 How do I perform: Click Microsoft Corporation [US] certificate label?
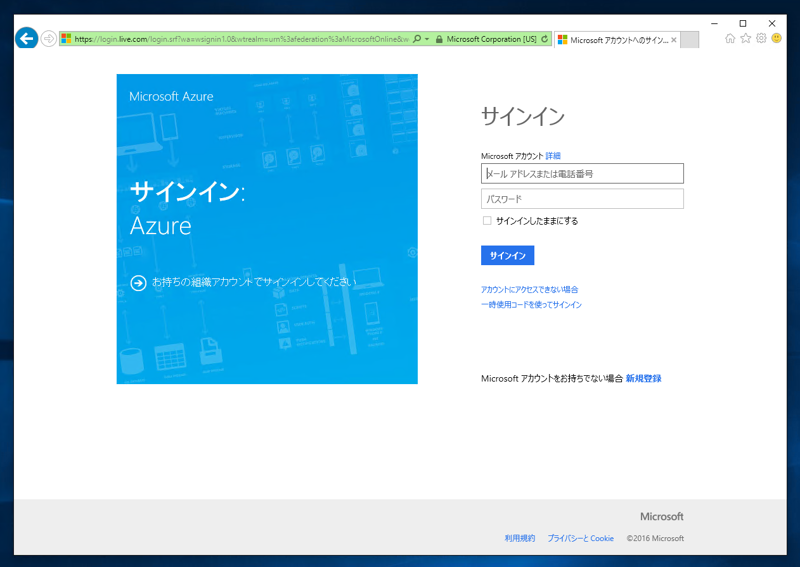(x=491, y=39)
